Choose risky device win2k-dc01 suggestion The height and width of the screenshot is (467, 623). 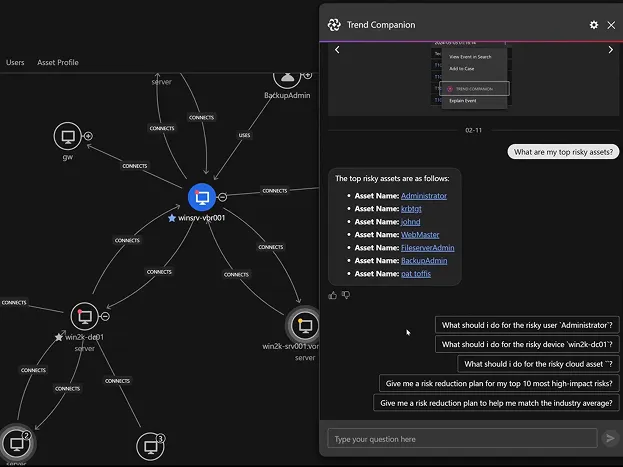528,344
